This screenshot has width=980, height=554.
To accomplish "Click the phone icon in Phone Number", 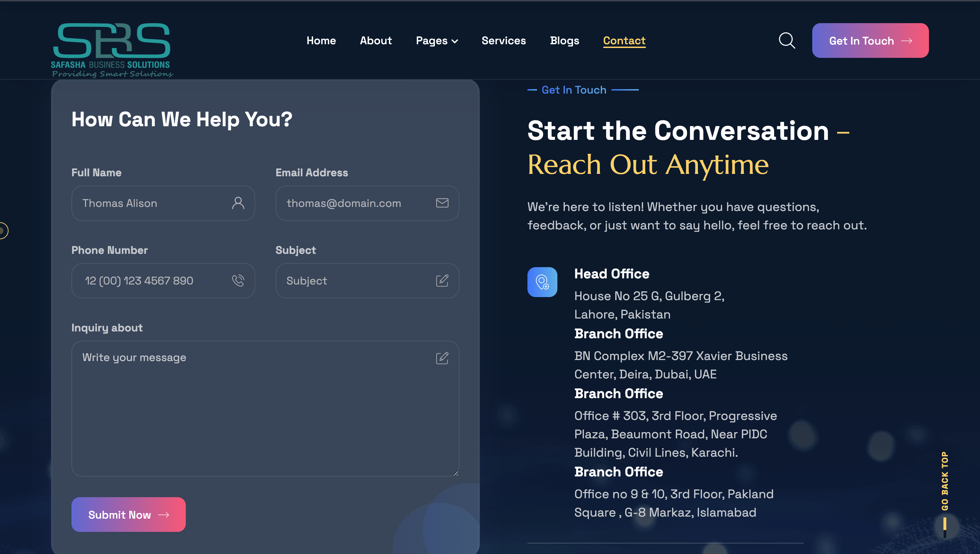I will point(238,280).
